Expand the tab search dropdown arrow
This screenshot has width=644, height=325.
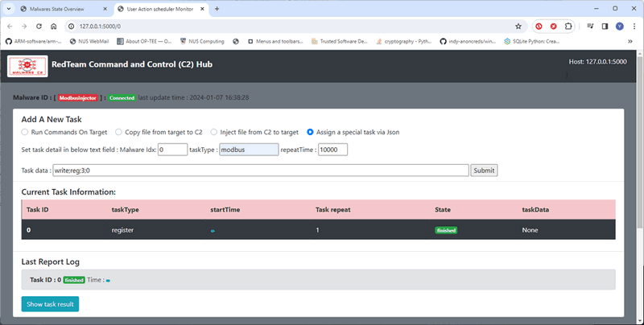(x=9, y=9)
